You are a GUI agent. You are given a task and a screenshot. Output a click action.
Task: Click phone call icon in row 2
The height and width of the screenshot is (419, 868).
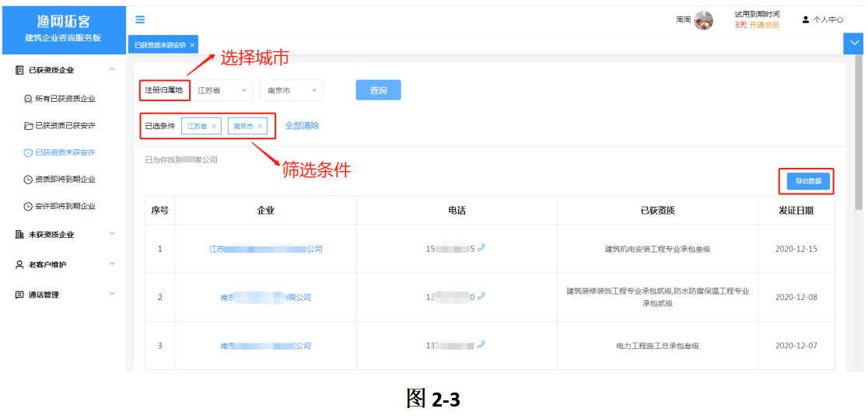point(481,296)
